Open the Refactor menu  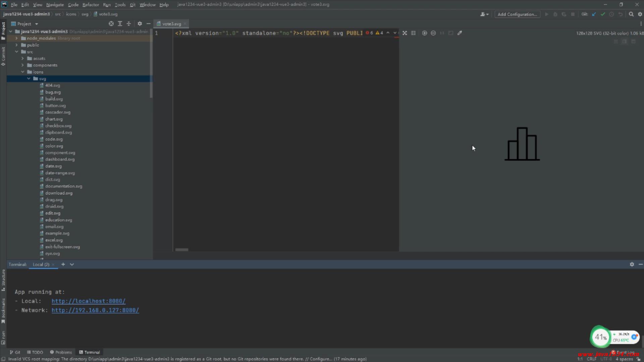click(x=91, y=5)
